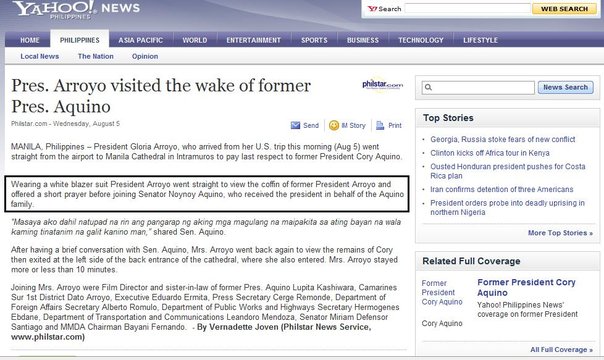Click the 'By Vernadette Joven' author credit
Viewport: 604px width, 360px height.
(x=191, y=332)
